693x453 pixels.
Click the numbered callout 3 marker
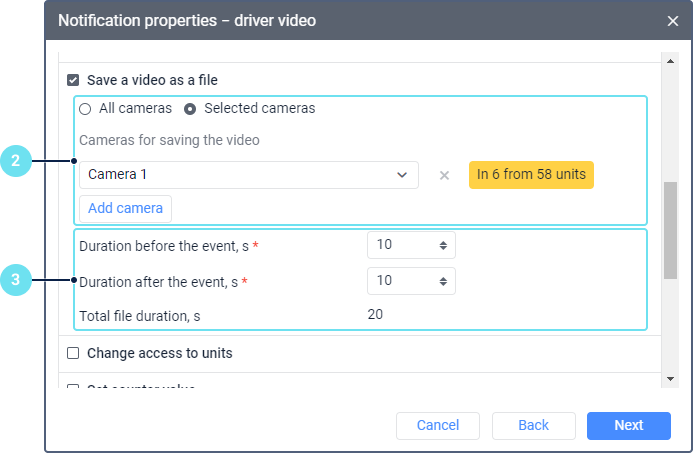(17, 281)
